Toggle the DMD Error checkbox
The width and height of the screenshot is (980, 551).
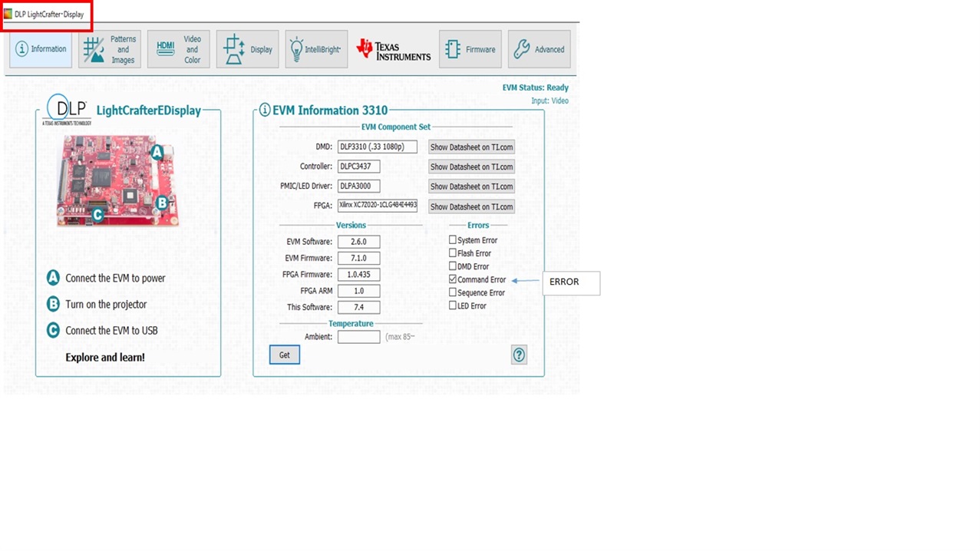453,266
